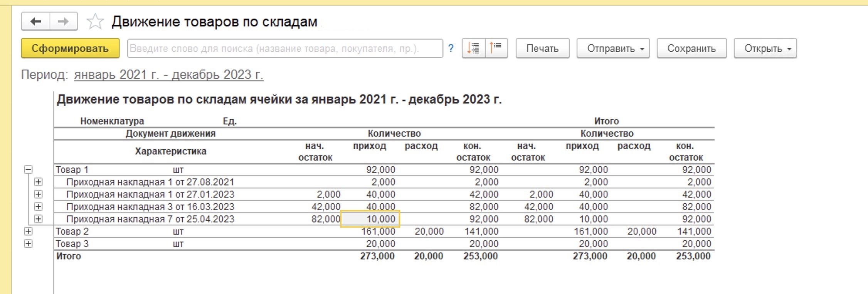
Task: Expand Приходная накладная 7 от 25.04.2023
Action: click(x=38, y=219)
